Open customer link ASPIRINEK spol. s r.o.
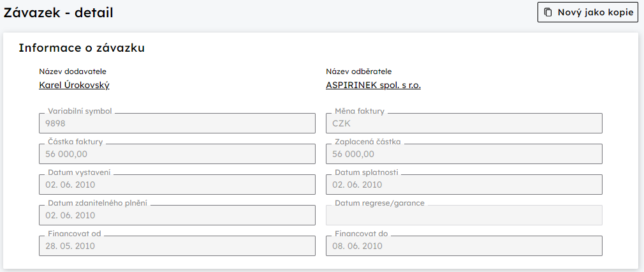644x272 pixels. click(x=373, y=85)
